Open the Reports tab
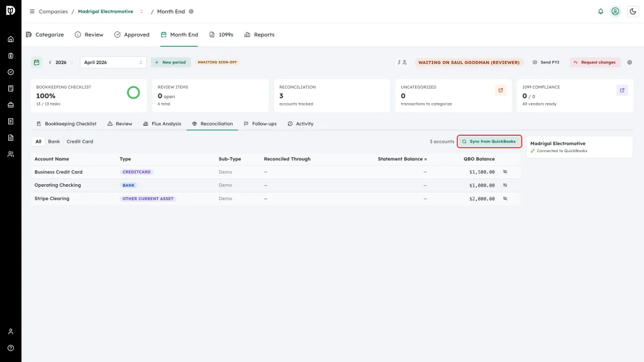 [x=259, y=35]
